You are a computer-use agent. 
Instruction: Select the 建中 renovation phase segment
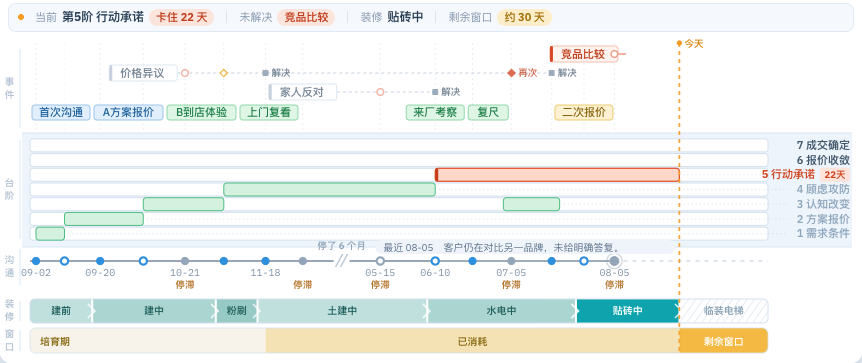click(154, 311)
